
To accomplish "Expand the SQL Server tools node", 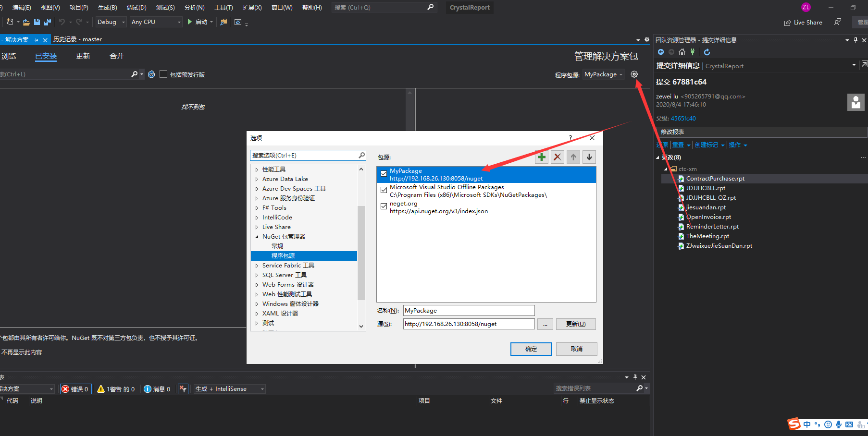I will (257, 275).
